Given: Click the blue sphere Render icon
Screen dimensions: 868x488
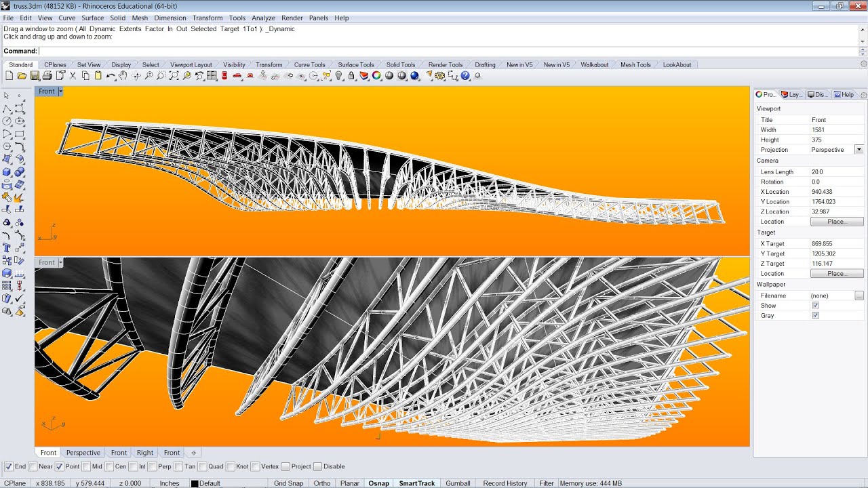Looking at the screenshot, I should pyautogui.click(x=414, y=76).
